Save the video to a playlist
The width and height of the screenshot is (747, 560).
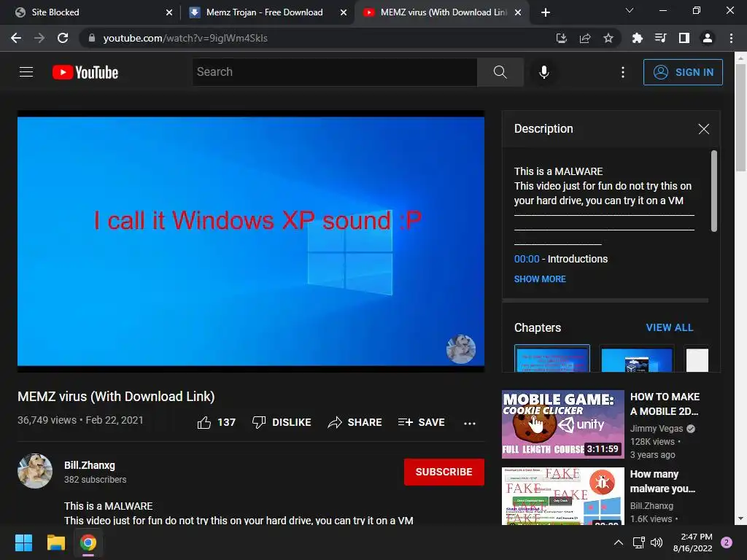pos(421,422)
